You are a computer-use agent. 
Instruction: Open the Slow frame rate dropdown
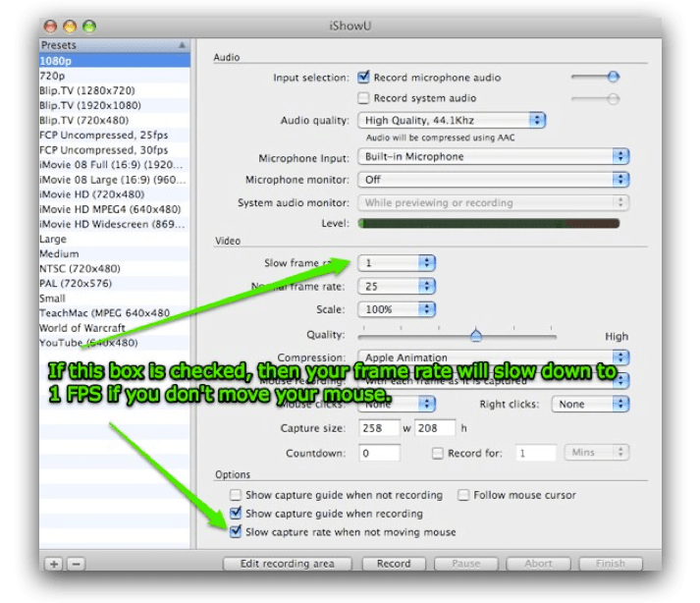coord(397,262)
